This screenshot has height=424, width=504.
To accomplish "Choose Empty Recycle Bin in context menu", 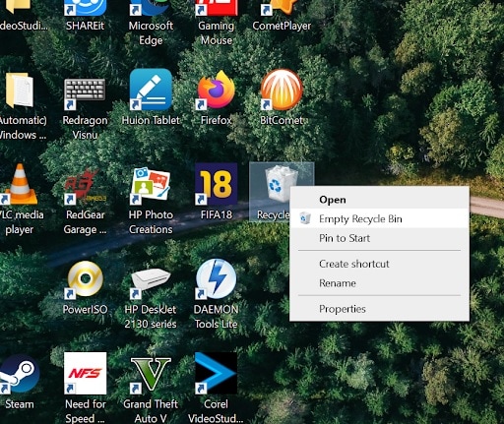I will (379, 218).
